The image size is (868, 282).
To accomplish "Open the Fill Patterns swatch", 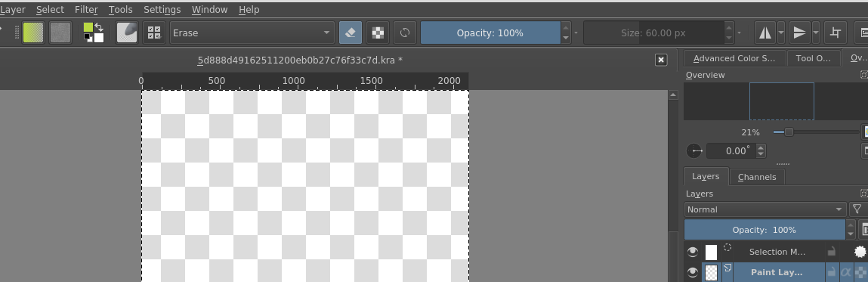I will coord(60,33).
